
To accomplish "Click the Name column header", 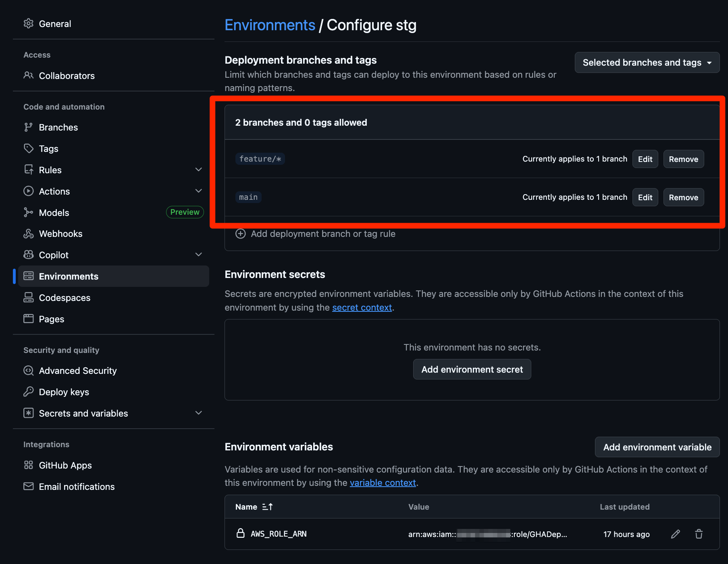I will pos(246,507).
